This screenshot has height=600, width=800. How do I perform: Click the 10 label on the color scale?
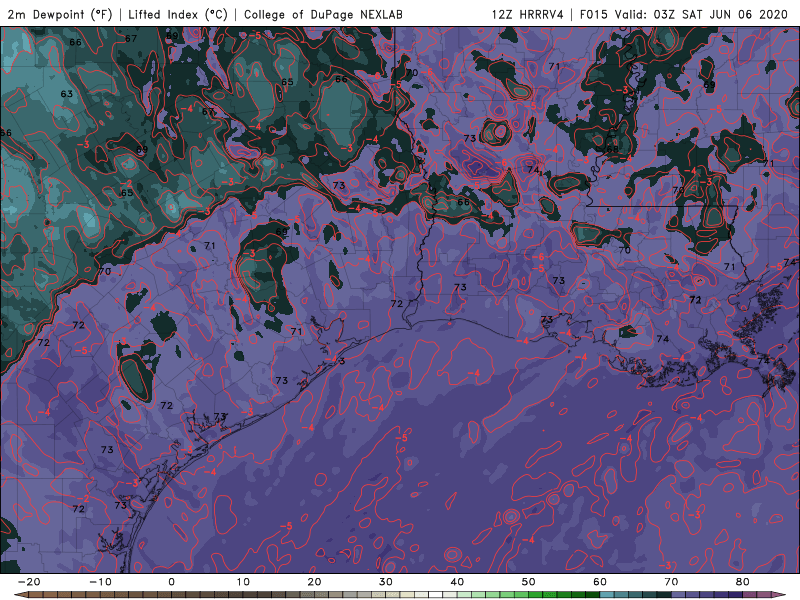(243, 582)
